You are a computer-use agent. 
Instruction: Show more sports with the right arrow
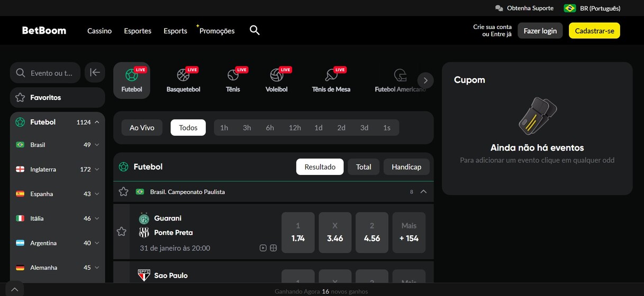(425, 80)
